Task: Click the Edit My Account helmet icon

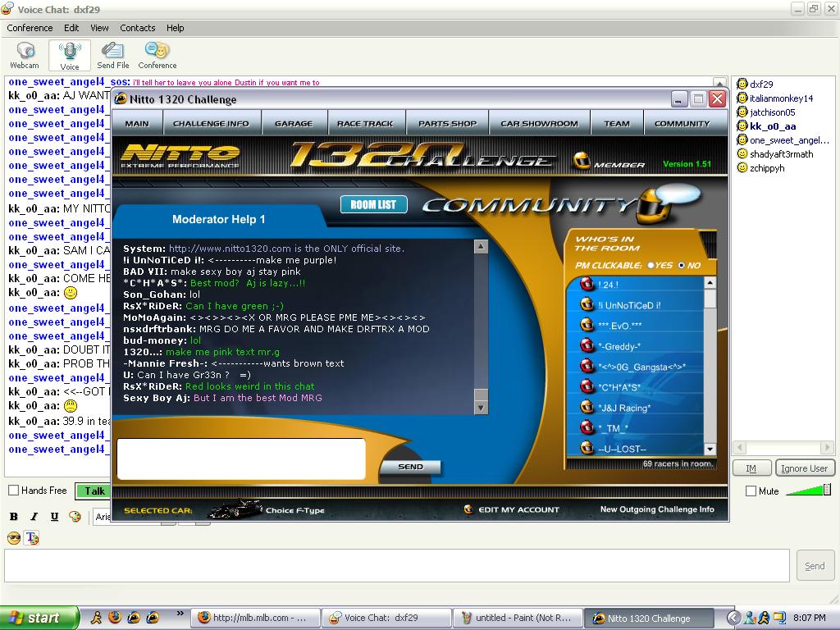Action: (x=468, y=509)
